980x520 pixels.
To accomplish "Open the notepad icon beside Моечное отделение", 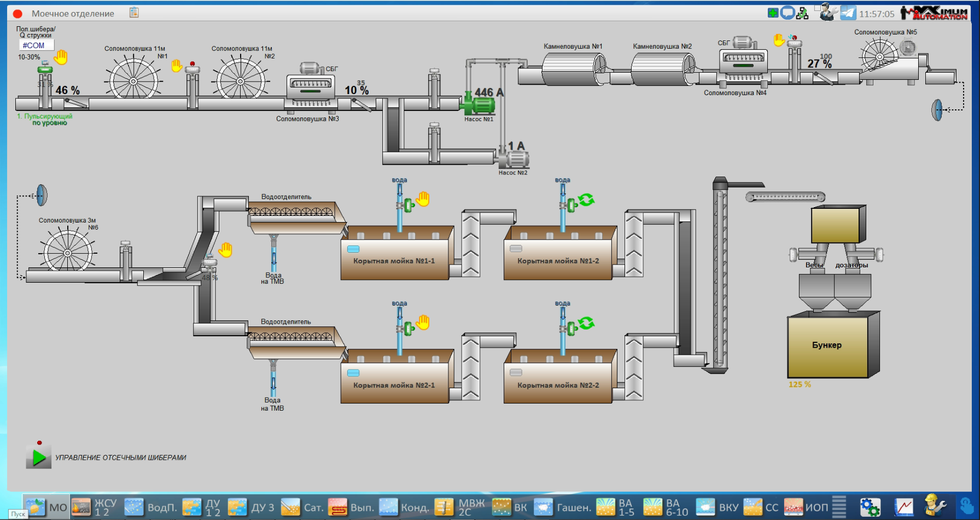I will tap(134, 13).
